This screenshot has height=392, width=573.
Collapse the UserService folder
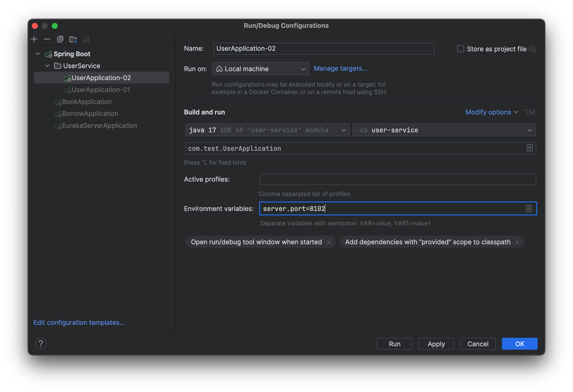[47, 66]
